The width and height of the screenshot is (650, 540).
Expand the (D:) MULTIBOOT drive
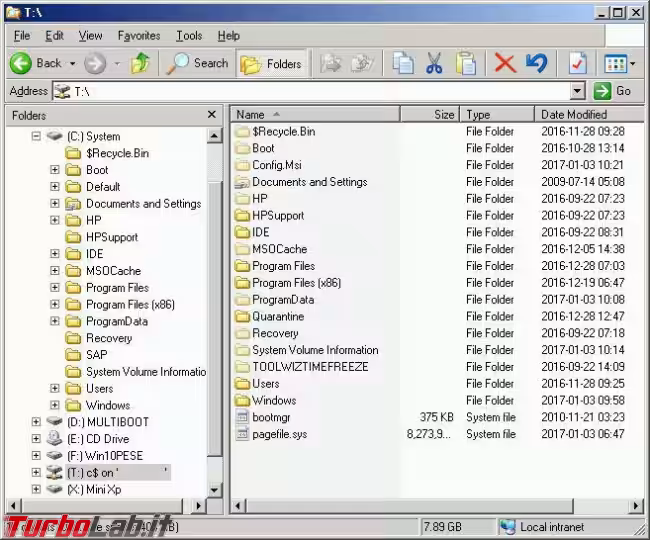tap(36, 422)
